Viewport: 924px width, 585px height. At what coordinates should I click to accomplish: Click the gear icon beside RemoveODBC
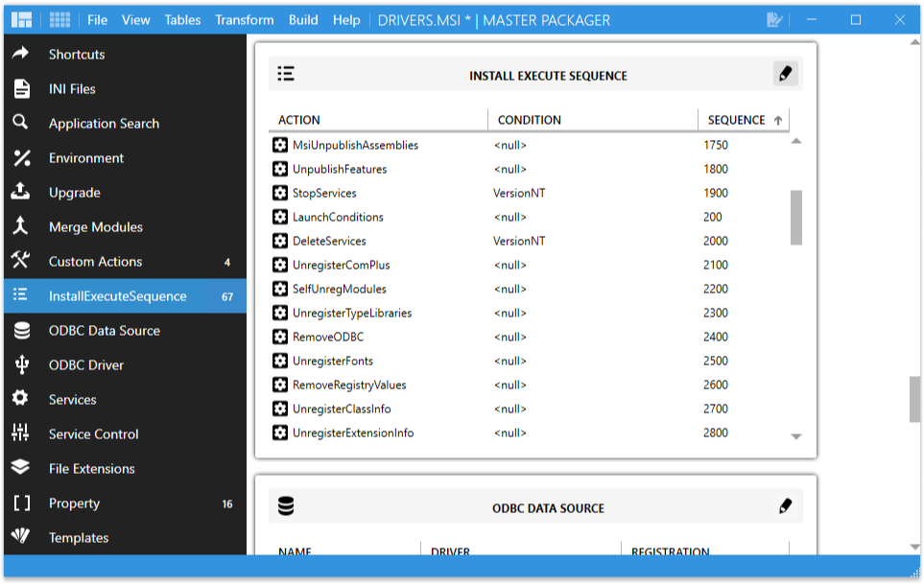(280, 337)
